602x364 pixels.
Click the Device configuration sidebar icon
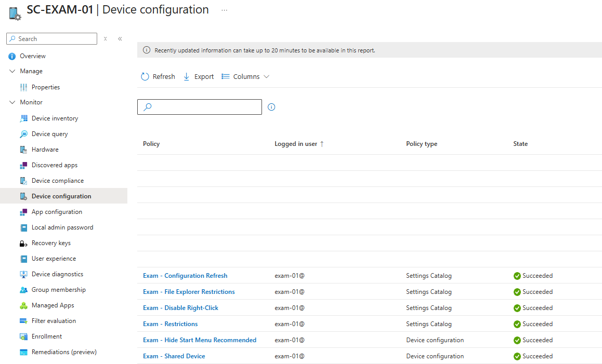(x=23, y=196)
